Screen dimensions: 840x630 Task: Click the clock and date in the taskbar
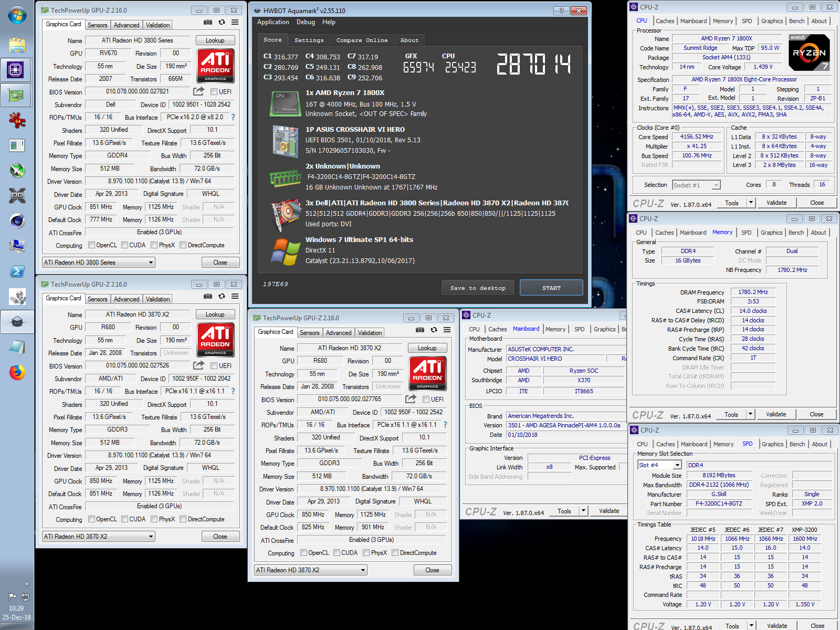coord(16,613)
